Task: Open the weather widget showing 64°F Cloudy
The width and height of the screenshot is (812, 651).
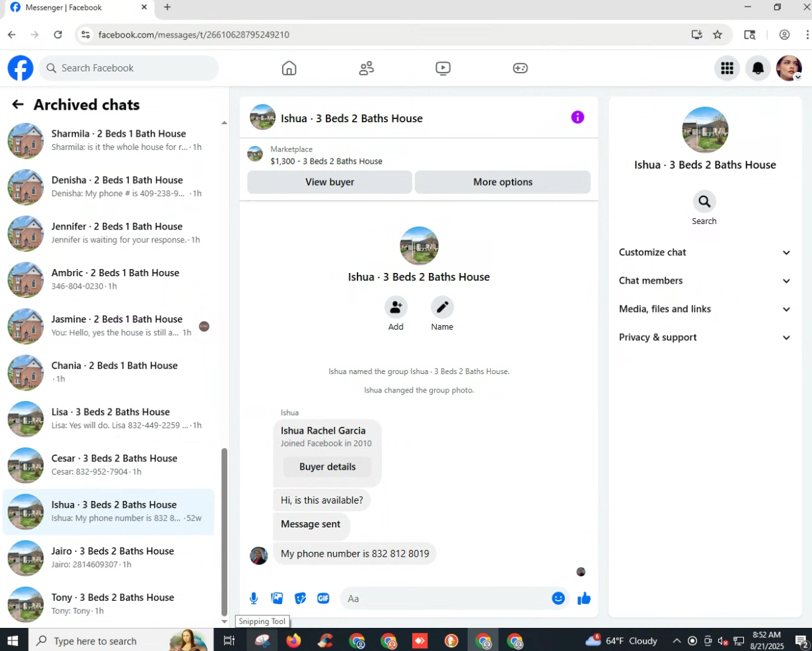Action: (622, 640)
